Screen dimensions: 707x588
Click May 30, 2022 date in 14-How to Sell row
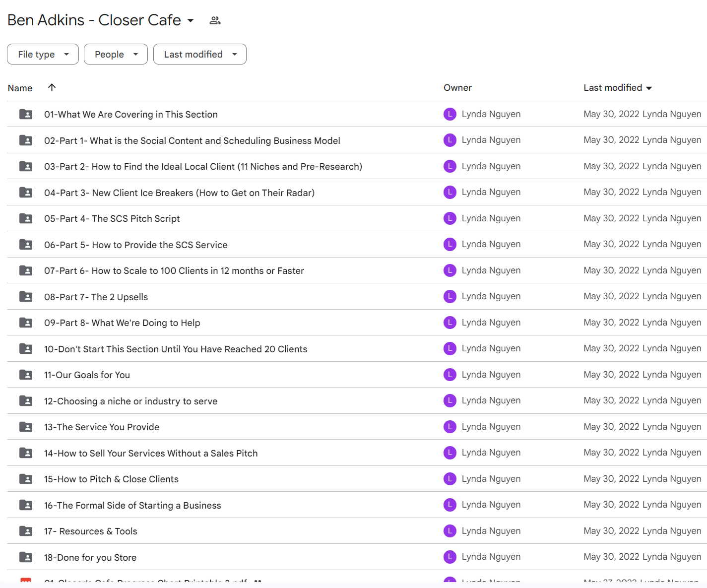click(611, 453)
